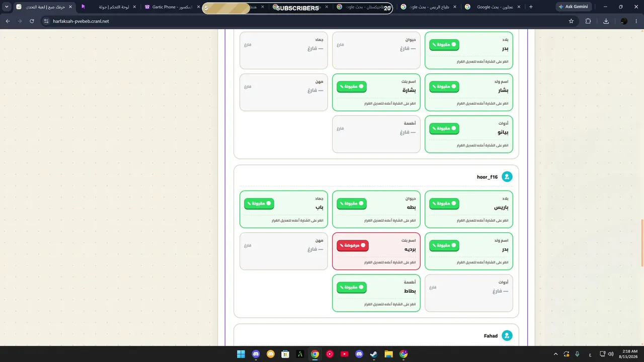This screenshot has width=644, height=362.
Task: Go back with the browser back arrow
Action: 8,21
